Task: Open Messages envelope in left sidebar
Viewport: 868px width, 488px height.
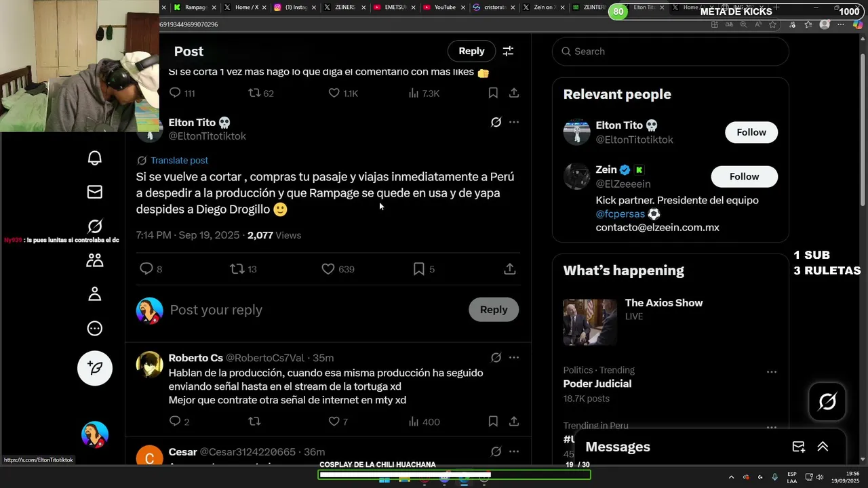Action: pos(95,192)
